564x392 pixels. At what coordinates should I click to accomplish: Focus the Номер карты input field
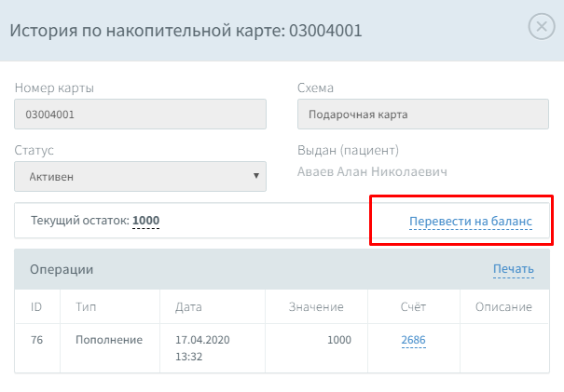[140, 115]
